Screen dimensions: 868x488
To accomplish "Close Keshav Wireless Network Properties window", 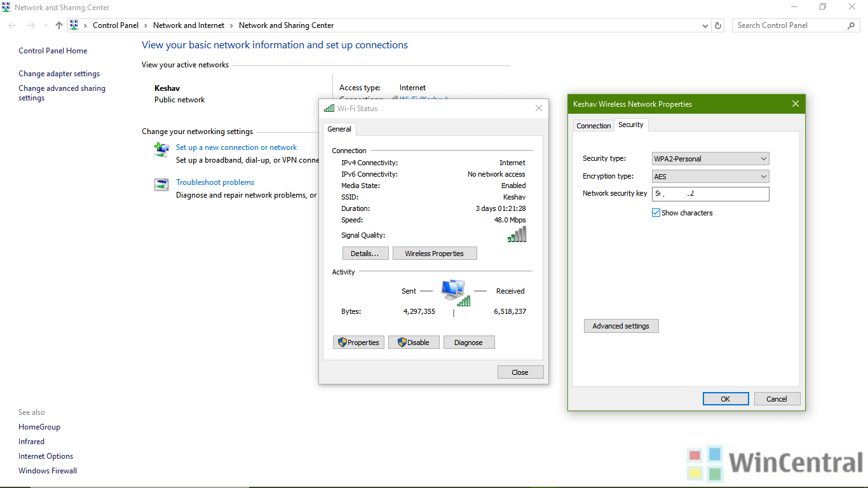I will click(796, 104).
